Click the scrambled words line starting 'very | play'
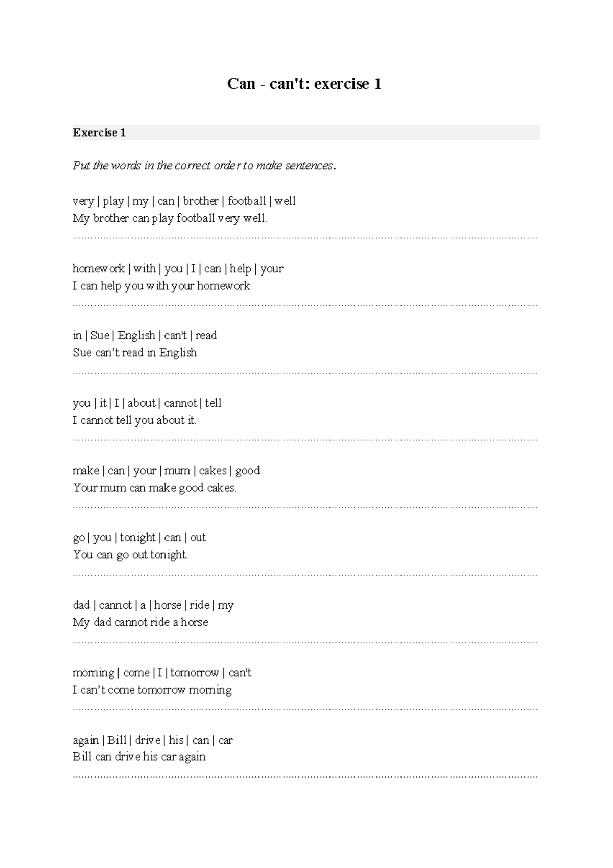Image resolution: width=613 pixels, height=868 pixels. [x=184, y=201]
